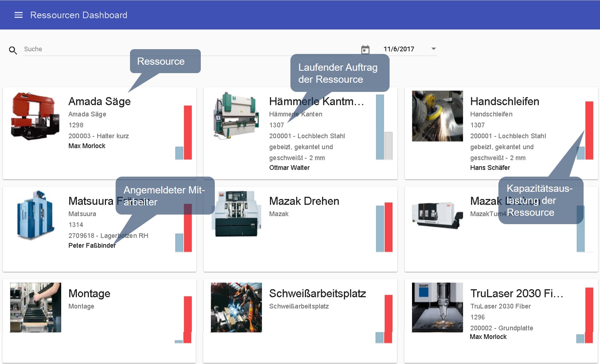This screenshot has width=600, height=364.
Task: Click order 200003 - Halter kurz
Action: click(x=98, y=136)
